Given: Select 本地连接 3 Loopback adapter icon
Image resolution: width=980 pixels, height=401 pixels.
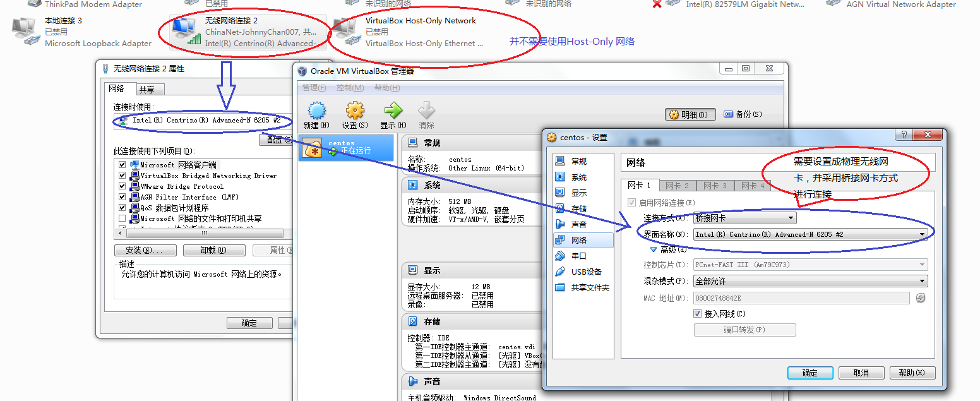Looking at the screenshot, I should (x=25, y=32).
